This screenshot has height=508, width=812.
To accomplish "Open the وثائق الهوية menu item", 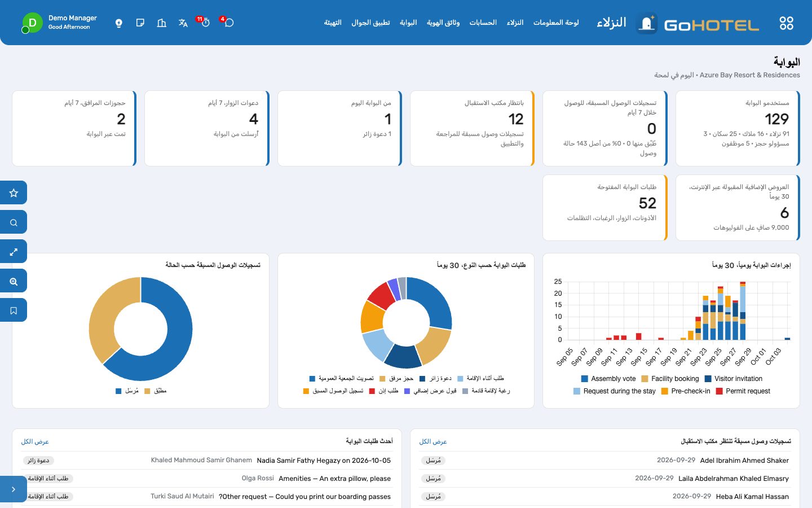I will (x=443, y=23).
